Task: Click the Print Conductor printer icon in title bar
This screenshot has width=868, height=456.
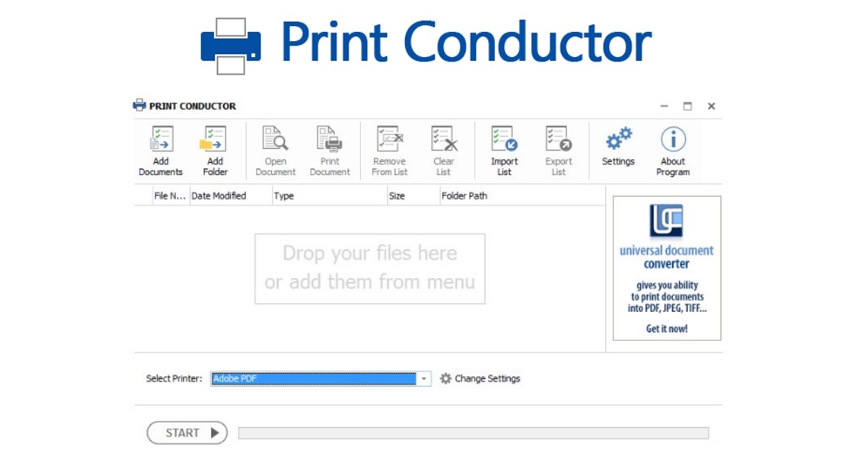Action: pos(140,106)
